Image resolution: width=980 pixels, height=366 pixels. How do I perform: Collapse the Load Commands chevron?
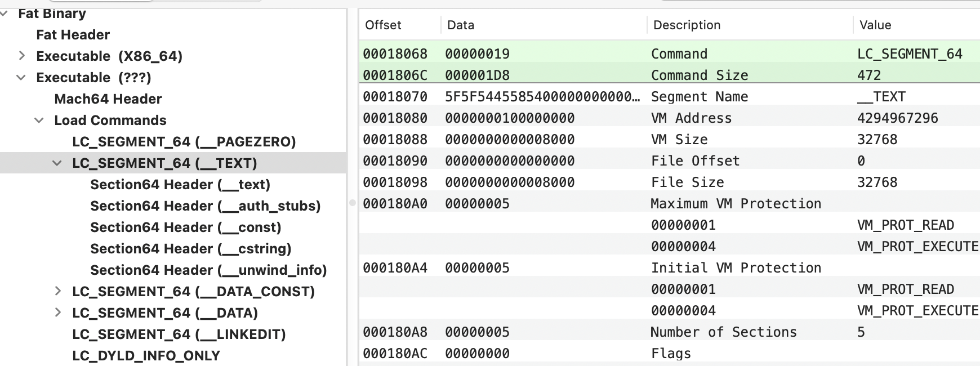click(x=39, y=120)
